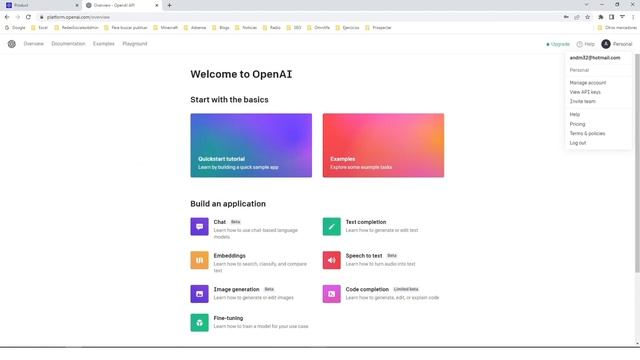Open the Otros marcadores folder
Viewport: 640px width, 360px height.
coord(617,28)
